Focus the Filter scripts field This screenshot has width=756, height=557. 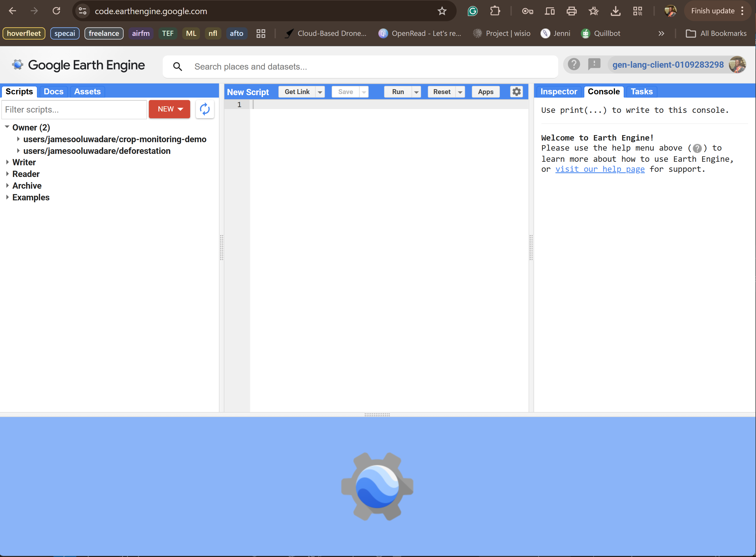click(x=74, y=110)
